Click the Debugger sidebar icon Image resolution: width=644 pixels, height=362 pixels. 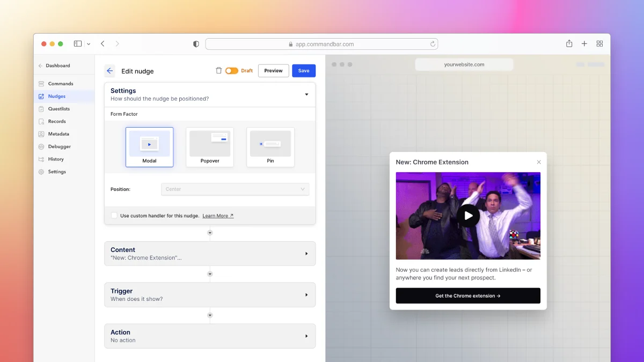tap(41, 146)
